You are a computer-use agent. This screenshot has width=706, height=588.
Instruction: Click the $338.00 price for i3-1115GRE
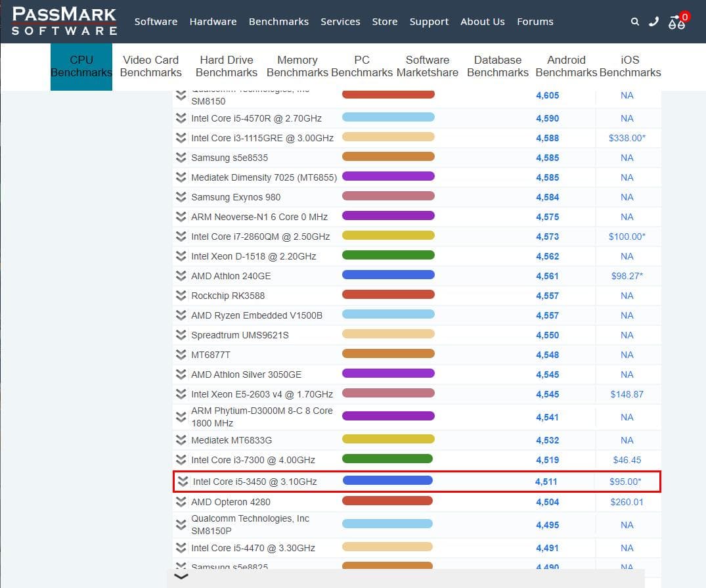pos(627,138)
